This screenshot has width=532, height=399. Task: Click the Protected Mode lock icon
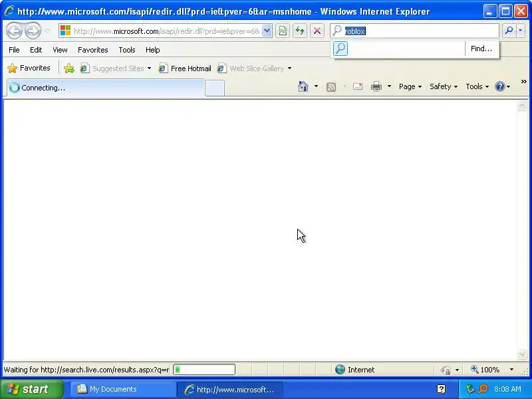tap(446, 370)
